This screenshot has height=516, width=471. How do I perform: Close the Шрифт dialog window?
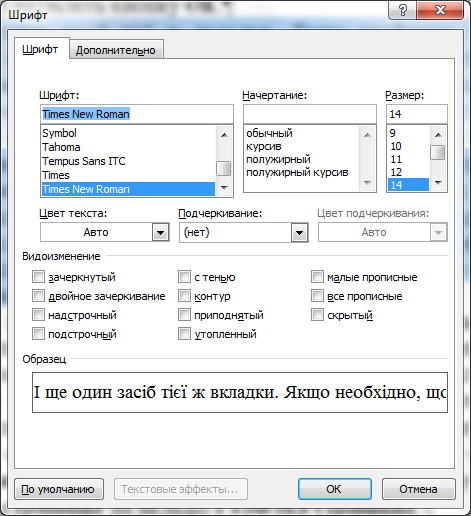click(440, 11)
